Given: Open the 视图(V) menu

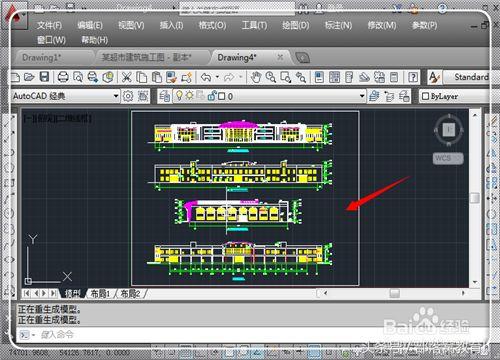Looking at the screenshot, I should pos(131,25).
